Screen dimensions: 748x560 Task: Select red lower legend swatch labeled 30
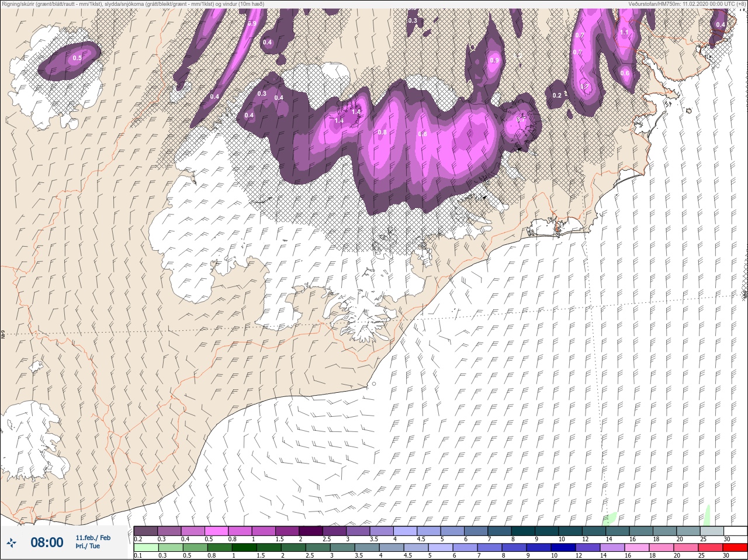click(x=735, y=548)
